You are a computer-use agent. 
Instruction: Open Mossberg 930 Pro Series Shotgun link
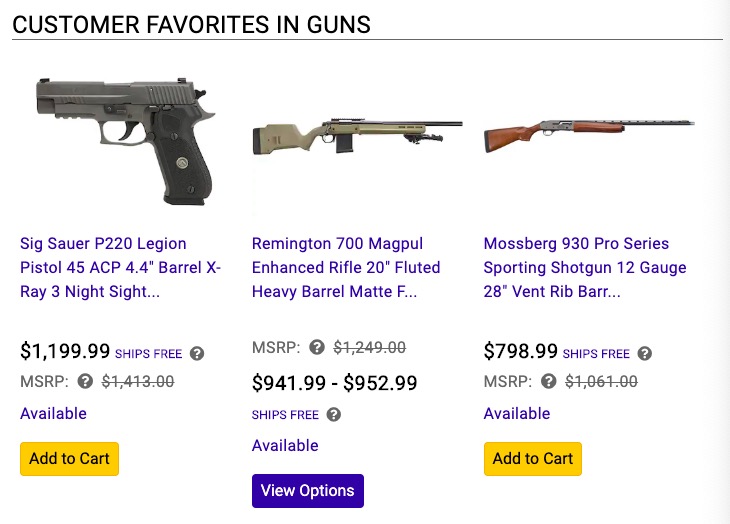[x=585, y=267]
